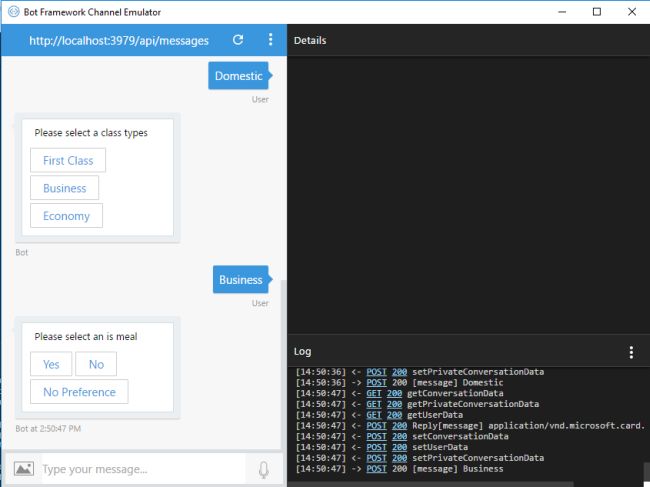Select the Business user message bubble
Screen dimensions: 650x487
click(x=241, y=280)
